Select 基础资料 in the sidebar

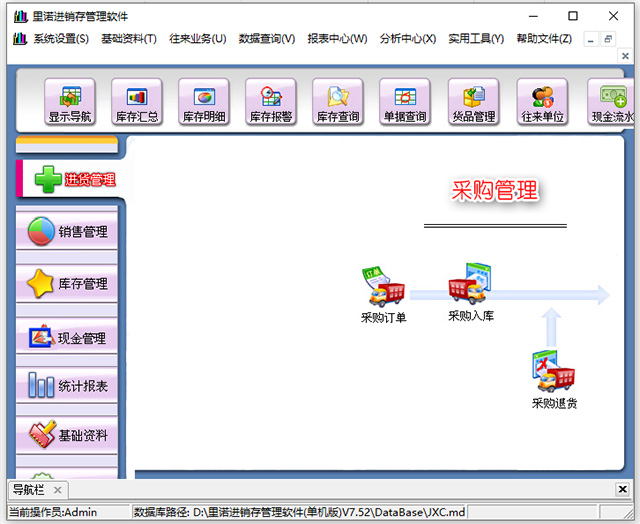[x=67, y=435]
